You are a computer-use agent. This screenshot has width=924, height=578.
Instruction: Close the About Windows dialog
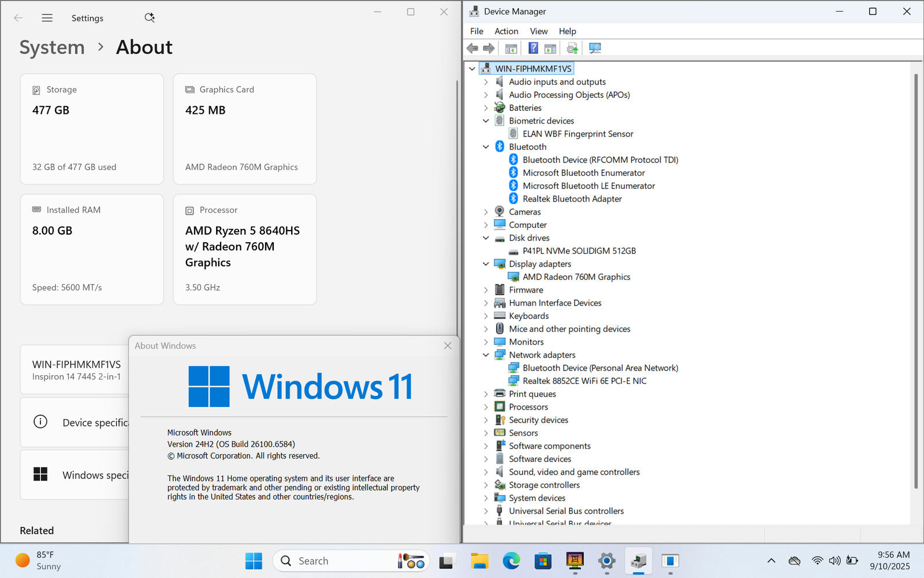point(448,346)
